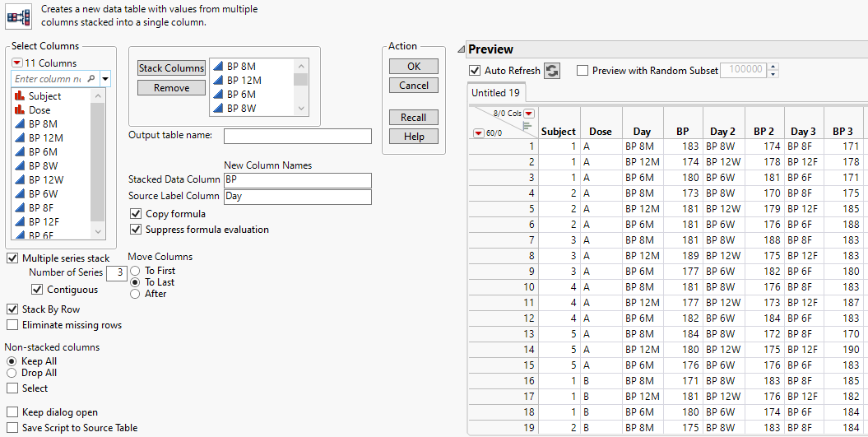Toggle the Auto Refresh checkbox

475,71
